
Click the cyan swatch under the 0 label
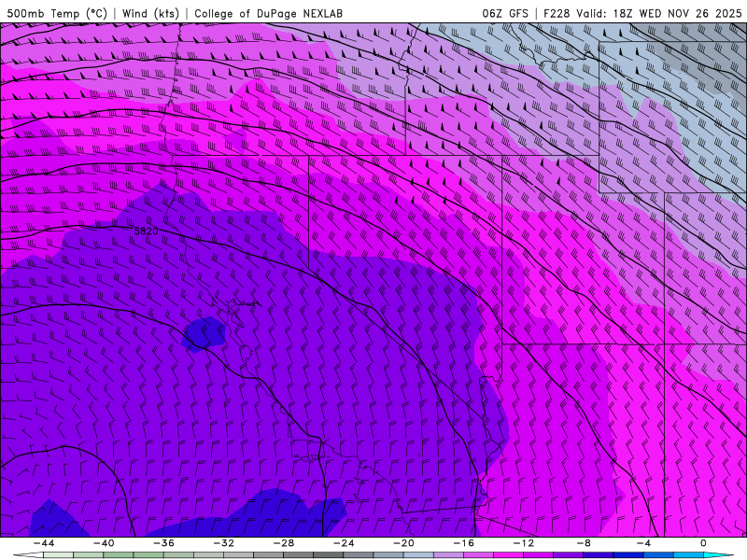pos(714,554)
